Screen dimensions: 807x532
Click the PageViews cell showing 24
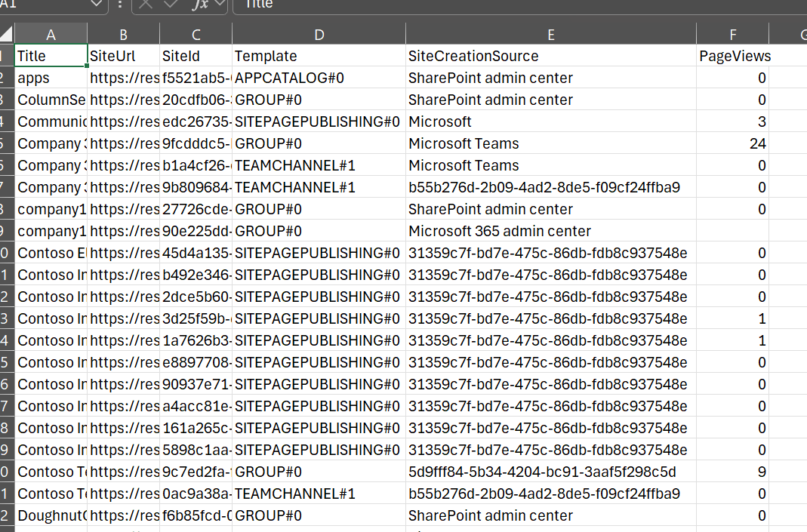[733, 143]
